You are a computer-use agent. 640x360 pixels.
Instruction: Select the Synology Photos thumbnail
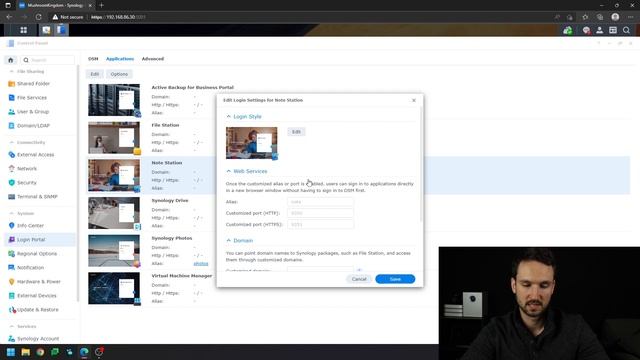pos(114,251)
